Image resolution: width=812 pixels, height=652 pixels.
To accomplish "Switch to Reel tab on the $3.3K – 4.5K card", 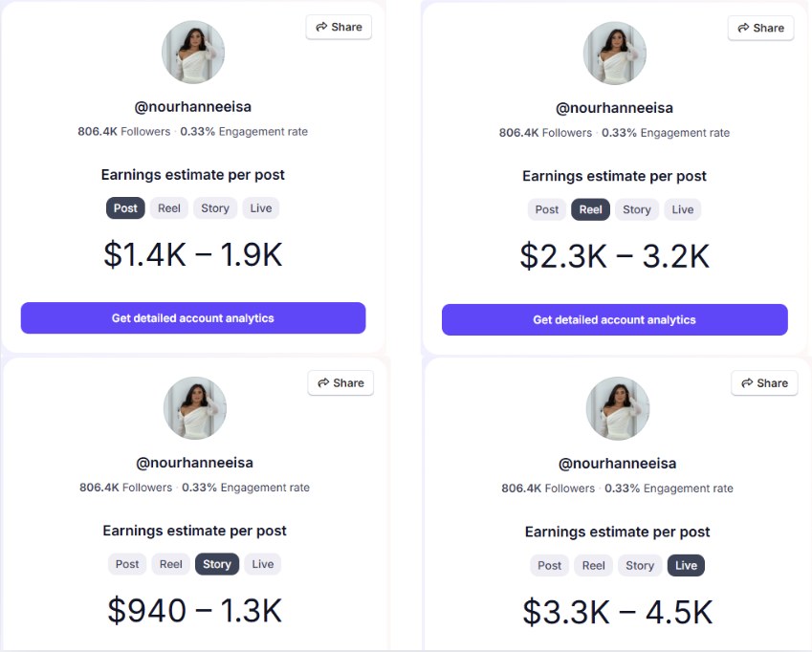I will 594,566.
